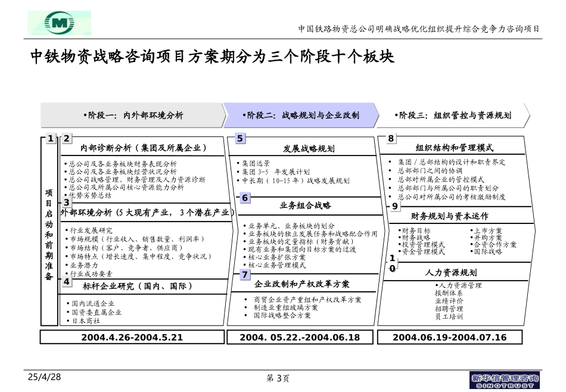
Task: Click the date box 2004.06.19-2004.07.16
Action: pyautogui.click(x=450, y=337)
